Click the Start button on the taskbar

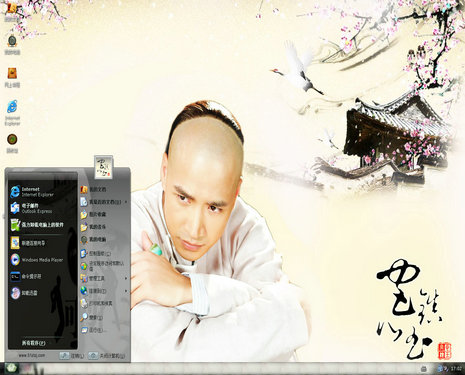click(x=12, y=368)
